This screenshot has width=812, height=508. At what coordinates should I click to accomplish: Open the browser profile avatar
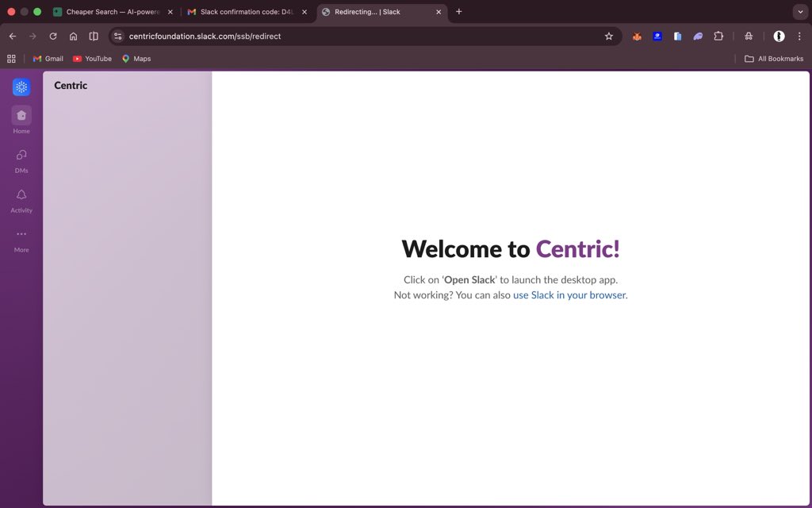click(779, 37)
